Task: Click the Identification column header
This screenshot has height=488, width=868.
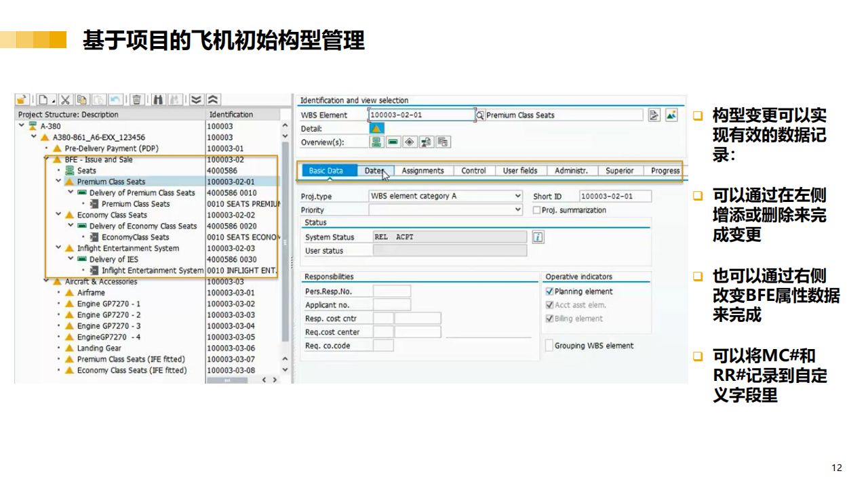Action: pyautogui.click(x=243, y=115)
